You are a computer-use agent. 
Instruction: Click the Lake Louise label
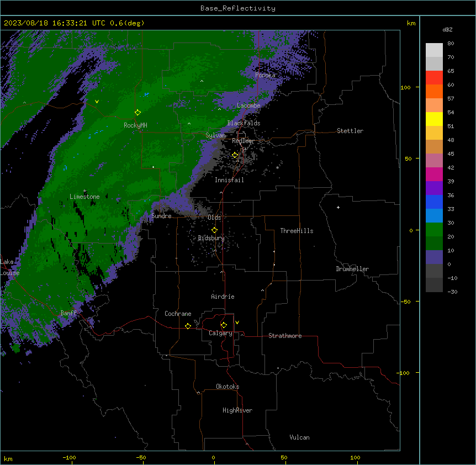(x=9, y=267)
